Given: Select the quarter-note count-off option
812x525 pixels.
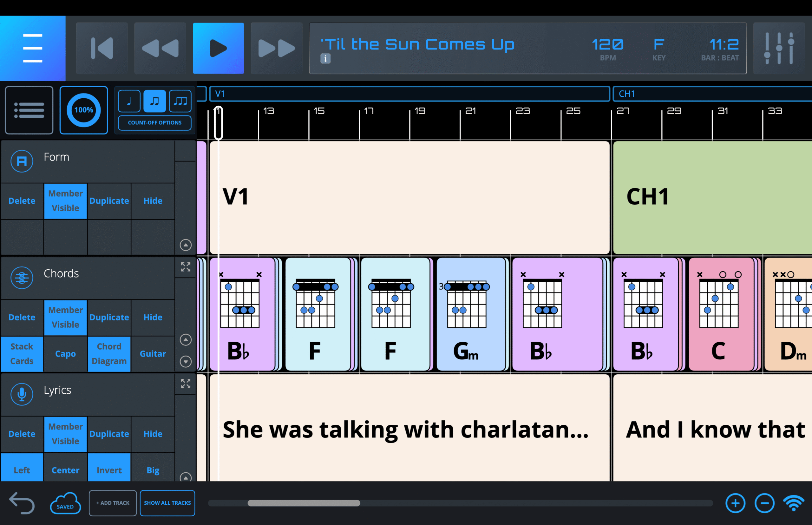Looking at the screenshot, I should pos(129,101).
